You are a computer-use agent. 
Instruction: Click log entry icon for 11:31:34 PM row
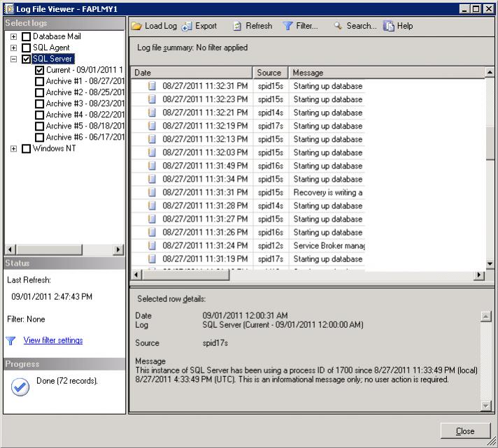coord(152,179)
